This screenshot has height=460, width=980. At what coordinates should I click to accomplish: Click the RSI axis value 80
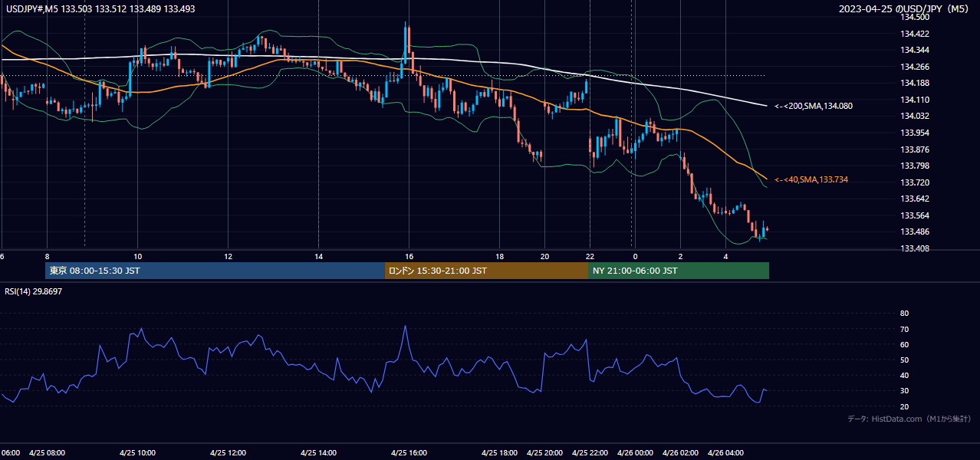[904, 314]
